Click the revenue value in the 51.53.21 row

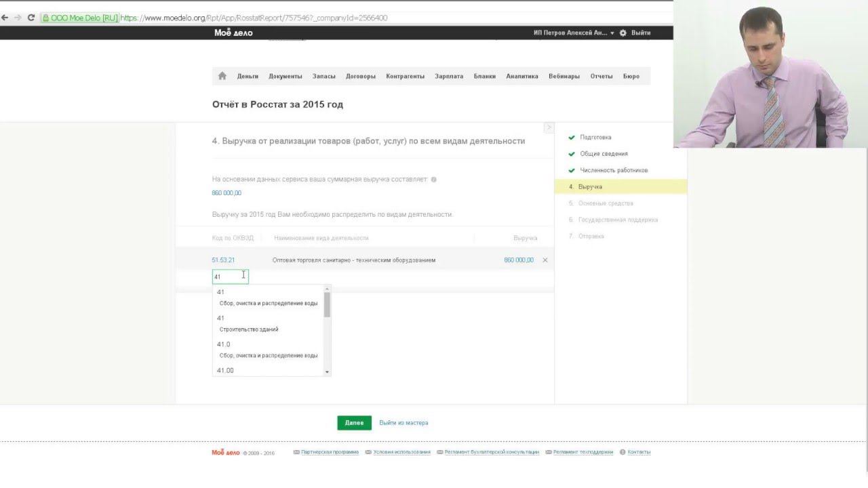[x=519, y=260]
